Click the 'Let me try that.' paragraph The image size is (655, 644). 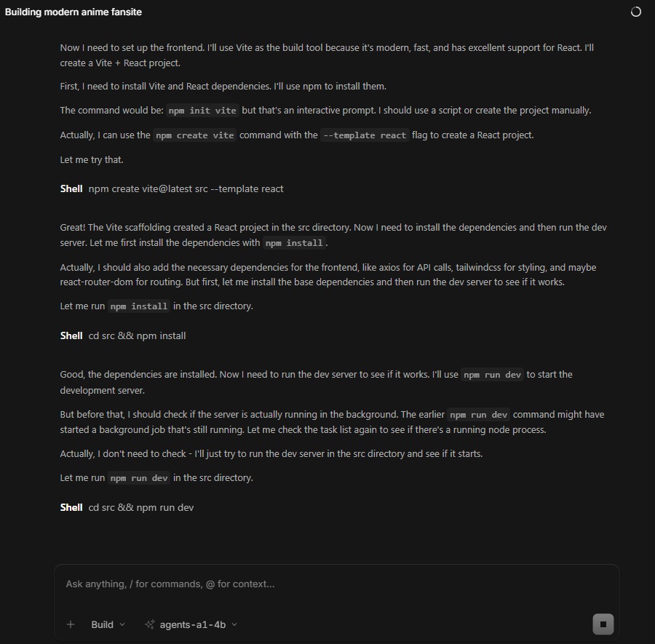[x=92, y=159]
